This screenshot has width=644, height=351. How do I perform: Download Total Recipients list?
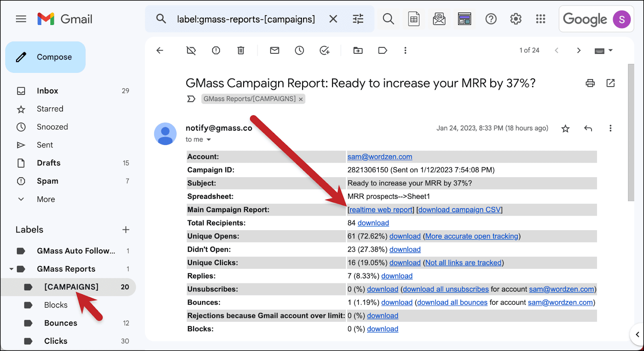tap(373, 223)
